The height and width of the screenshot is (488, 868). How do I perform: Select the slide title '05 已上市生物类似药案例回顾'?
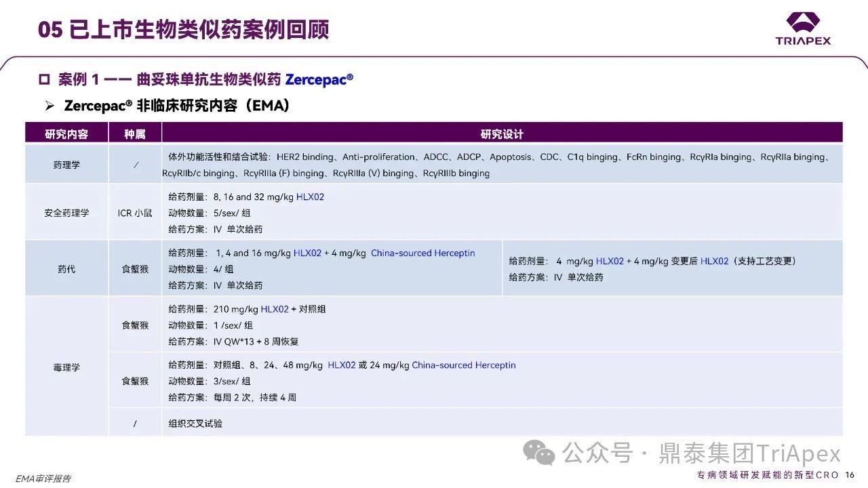click(183, 30)
